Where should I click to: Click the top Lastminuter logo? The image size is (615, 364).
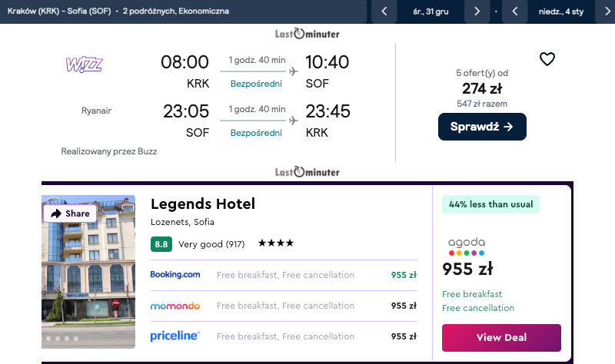click(x=307, y=34)
